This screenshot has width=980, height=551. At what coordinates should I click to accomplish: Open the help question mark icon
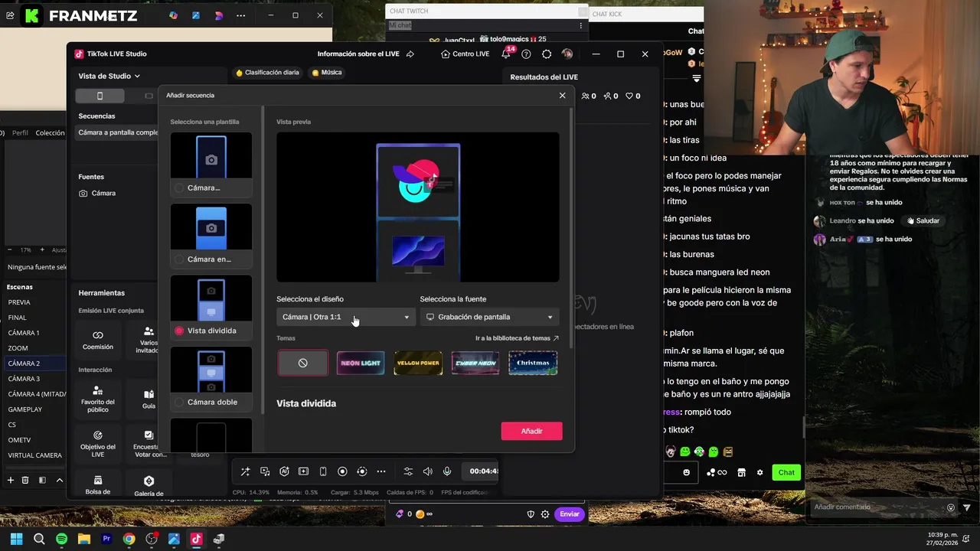pyautogui.click(x=526, y=54)
